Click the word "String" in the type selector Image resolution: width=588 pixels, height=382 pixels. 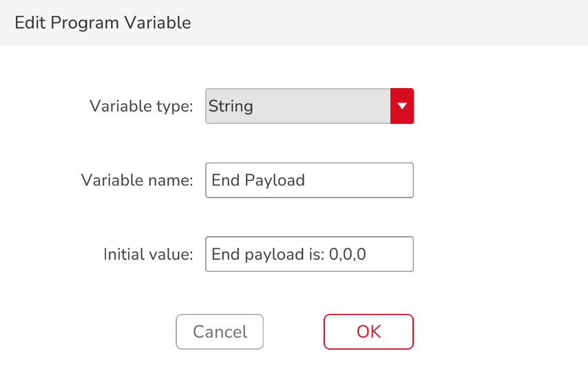pyautogui.click(x=231, y=107)
